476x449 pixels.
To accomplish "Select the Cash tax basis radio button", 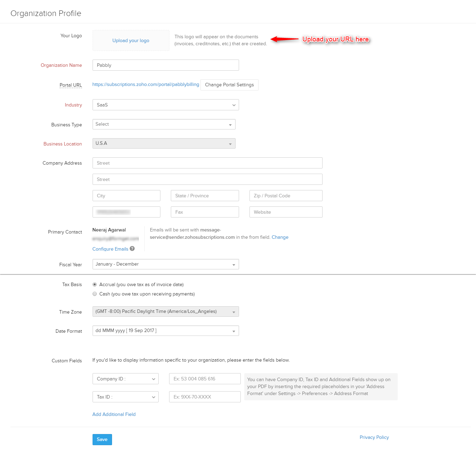I will pos(95,294).
